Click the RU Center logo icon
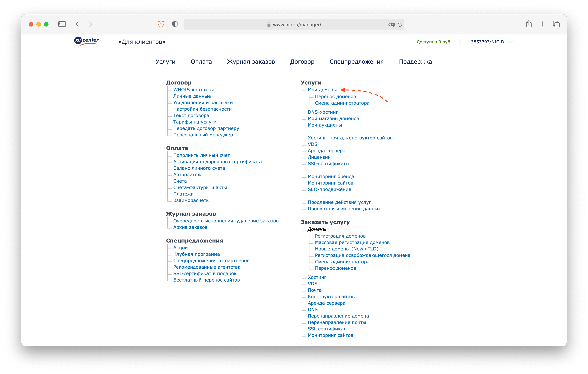The image size is (588, 374). (86, 41)
